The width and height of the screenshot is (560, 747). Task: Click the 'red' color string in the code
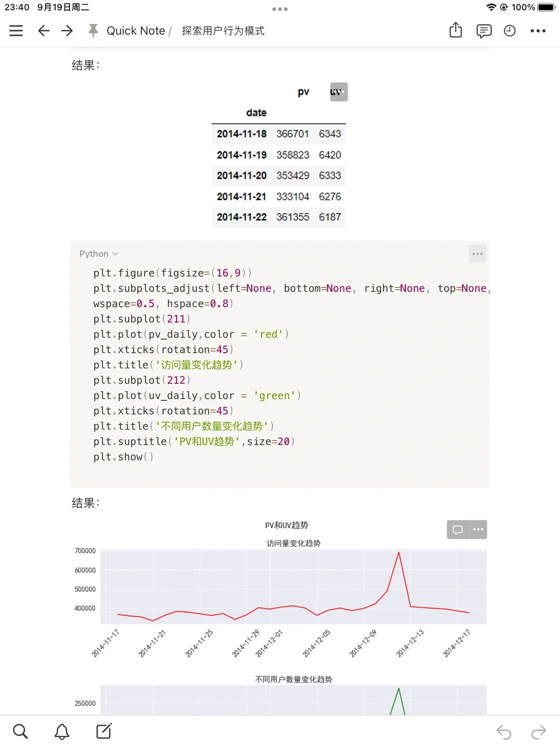[268, 334]
